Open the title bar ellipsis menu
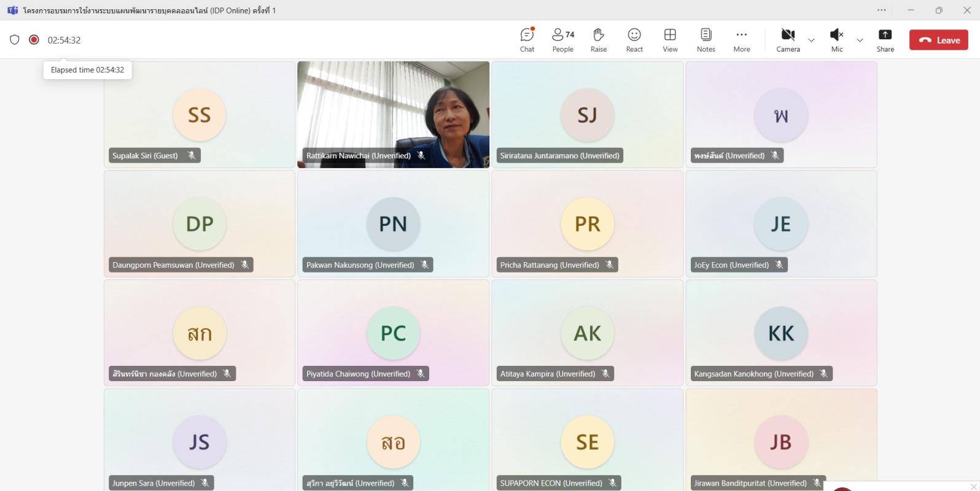Screen dimensions: 980x491 coord(881,10)
